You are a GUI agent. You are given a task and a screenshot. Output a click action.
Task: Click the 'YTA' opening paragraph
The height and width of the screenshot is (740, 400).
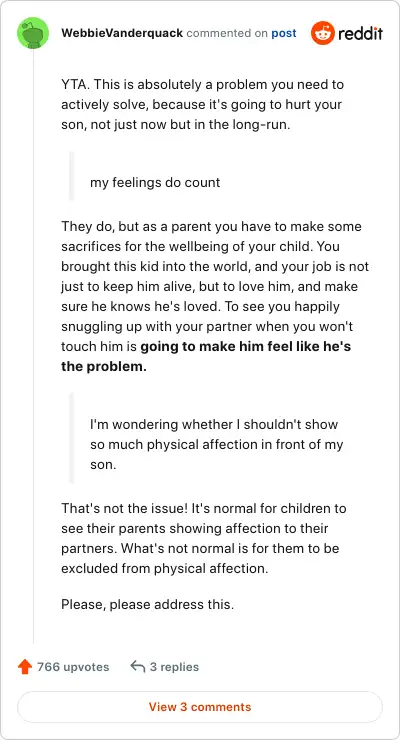point(202,105)
